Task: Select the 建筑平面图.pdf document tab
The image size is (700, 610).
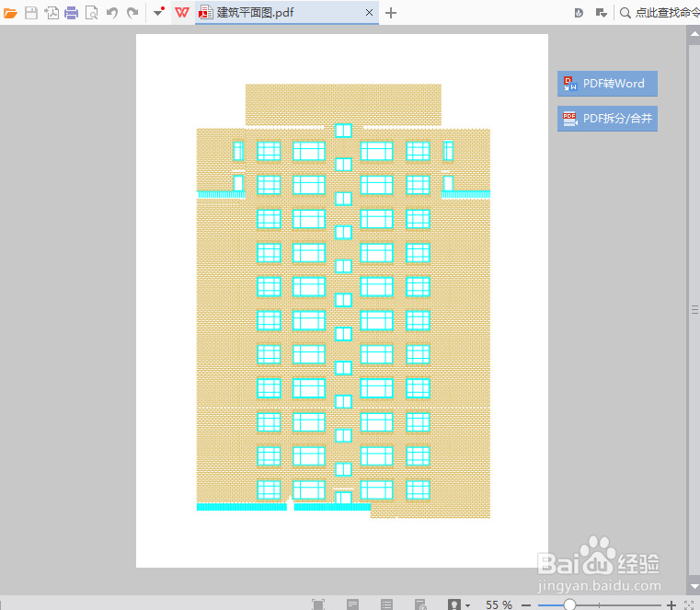Action: (x=287, y=13)
